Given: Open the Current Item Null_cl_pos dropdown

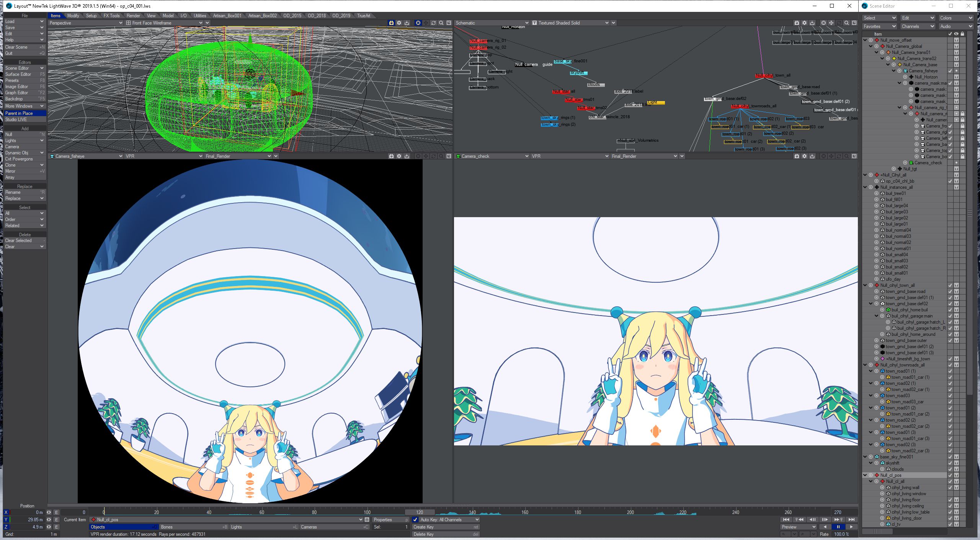Looking at the screenshot, I should coord(226,520).
